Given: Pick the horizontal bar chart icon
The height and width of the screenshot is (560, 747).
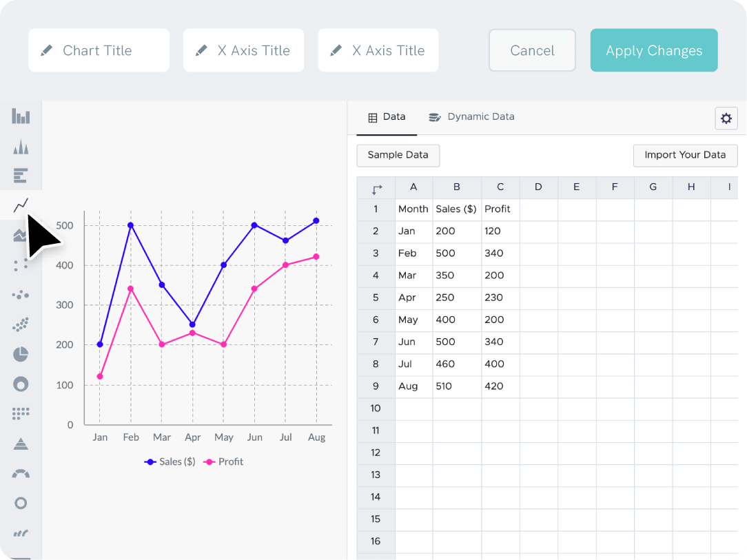Looking at the screenshot, I should click(21, 176).
